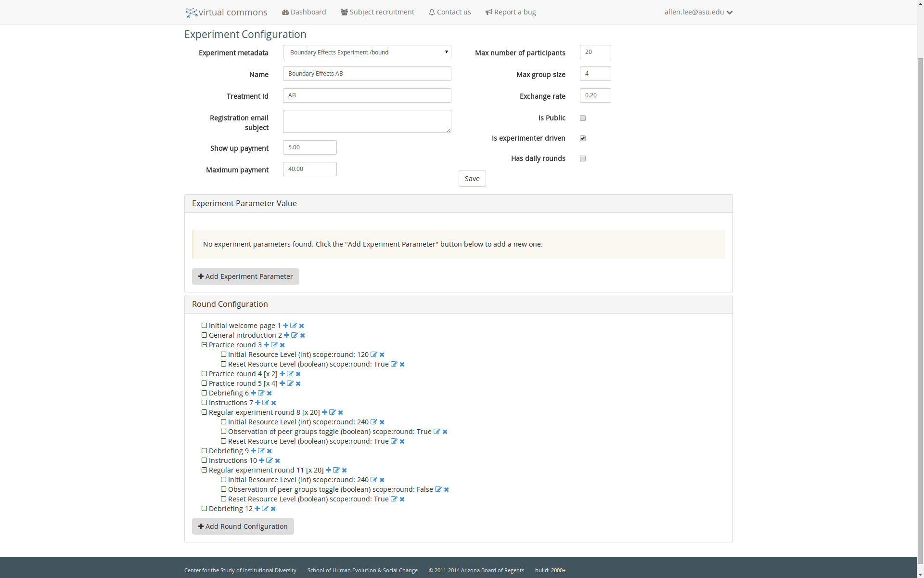Image resolution: width=924 pixels, height=578 pixels.
Task: Navigate to the Dashboard menu item
Action: (303, 12)
